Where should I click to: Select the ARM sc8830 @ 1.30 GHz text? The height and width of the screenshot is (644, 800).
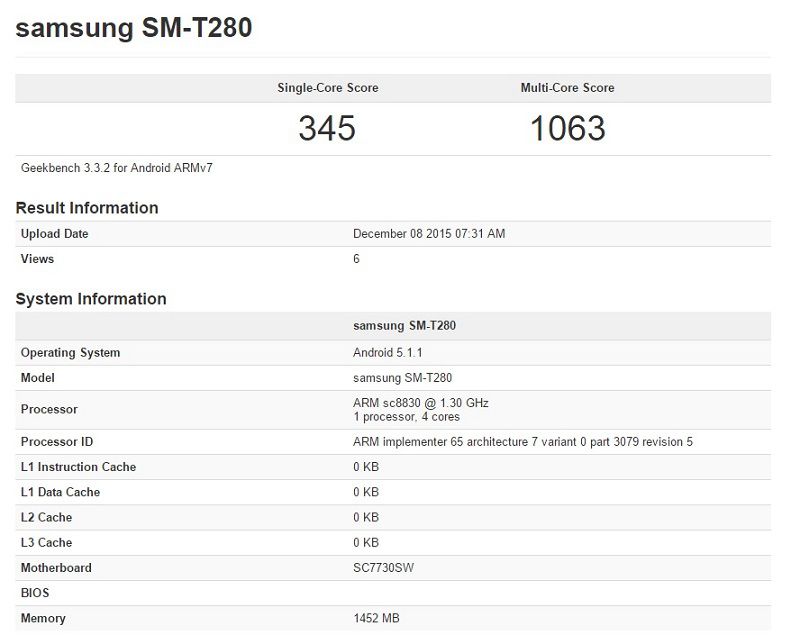(x=421, y=403)
